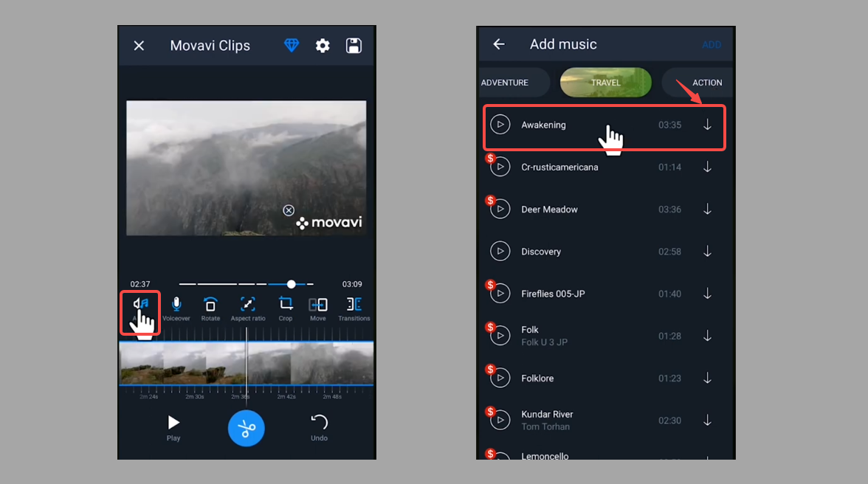The height and width of the screenshot is (484, 868).
Task: Download the Folklore track
Action: click(x=707, y=378)
